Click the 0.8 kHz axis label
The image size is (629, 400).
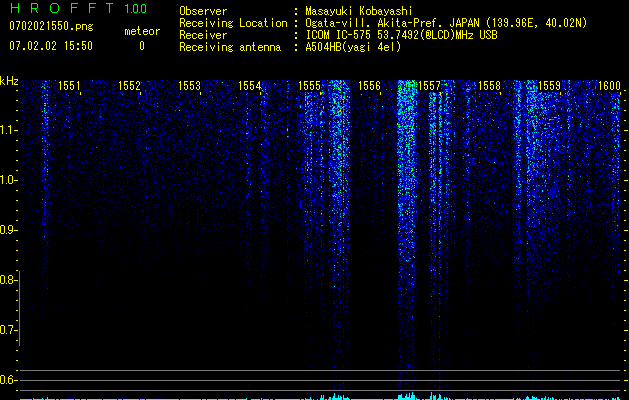click(x=7, y=280)
